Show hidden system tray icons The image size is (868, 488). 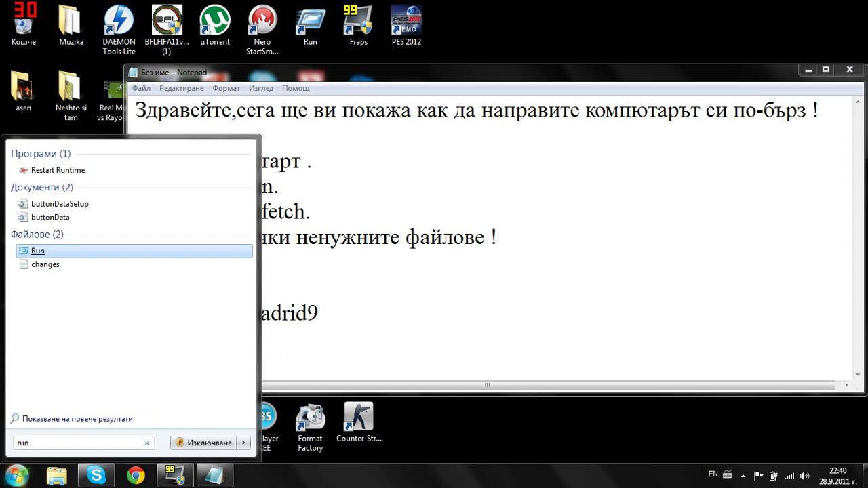point(743,476)
